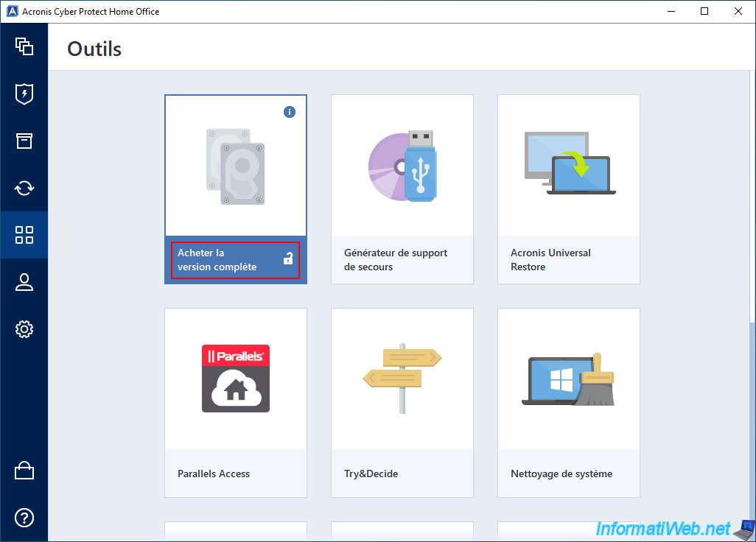This screenshot has width=756, height=542.
Task: Open the store shopping bag icon
Action: click(x=24, y=471)
